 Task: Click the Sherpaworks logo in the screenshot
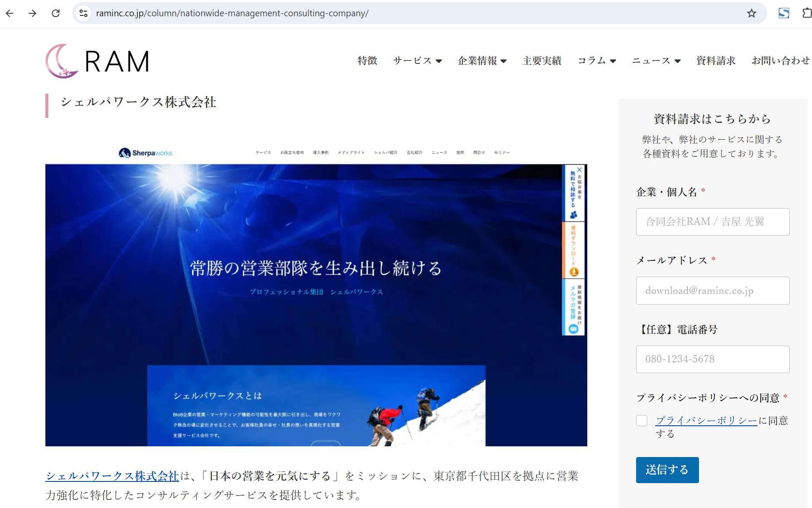pos(146,152)
